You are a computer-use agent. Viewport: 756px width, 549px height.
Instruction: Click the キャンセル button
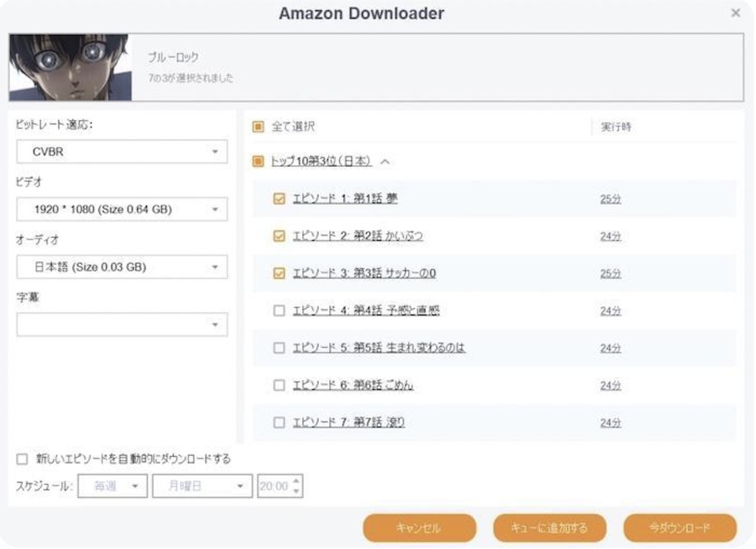[419, 528]
